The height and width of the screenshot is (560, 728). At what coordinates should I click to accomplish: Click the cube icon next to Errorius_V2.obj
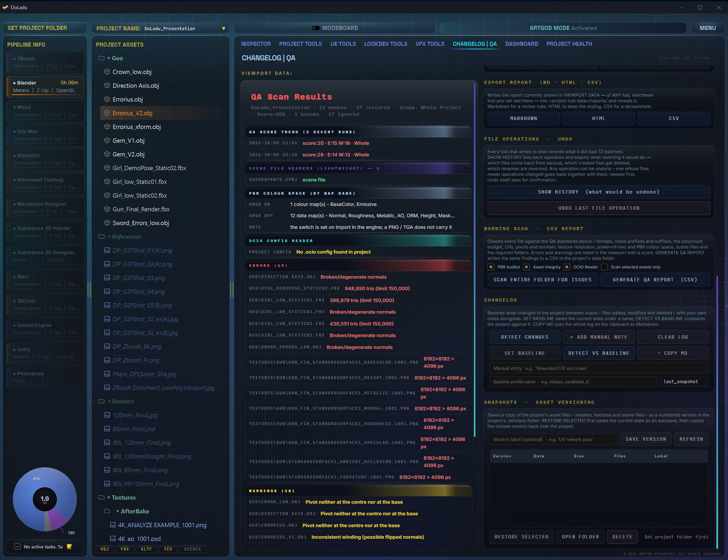[x=107, y=113]
